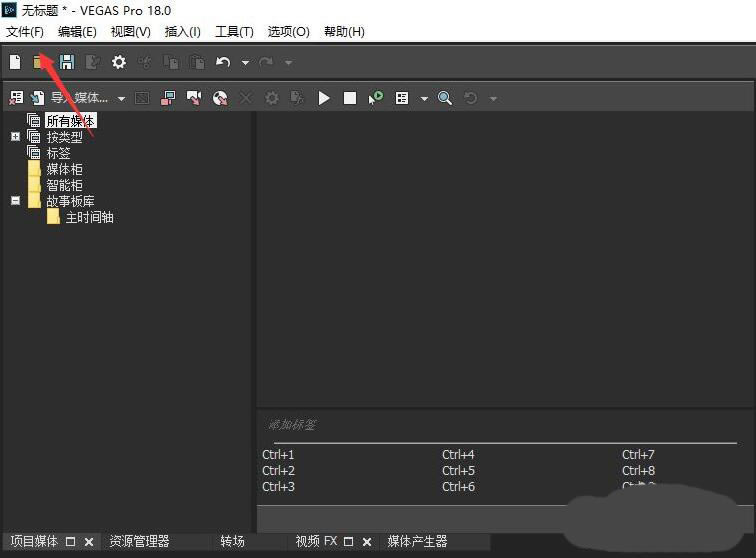Click the Ctrl+7 tag shortcut

[x=638, y=455]
